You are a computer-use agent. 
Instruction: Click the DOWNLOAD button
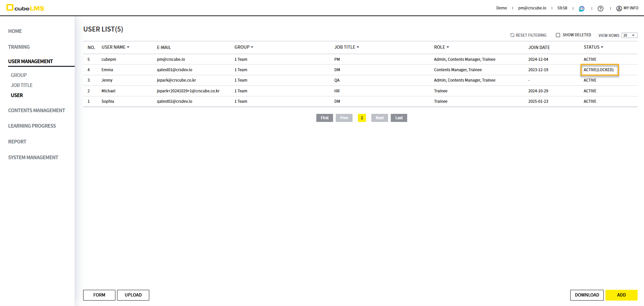coord(587,295)
